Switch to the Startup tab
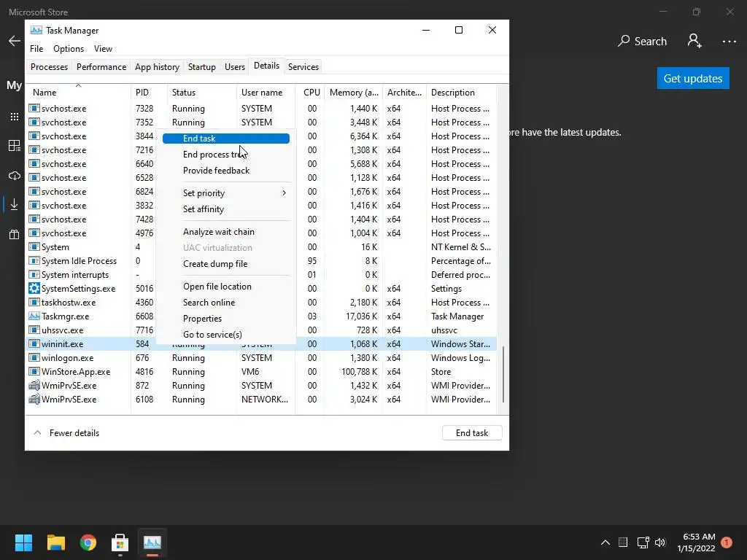 tap(202, 66)
